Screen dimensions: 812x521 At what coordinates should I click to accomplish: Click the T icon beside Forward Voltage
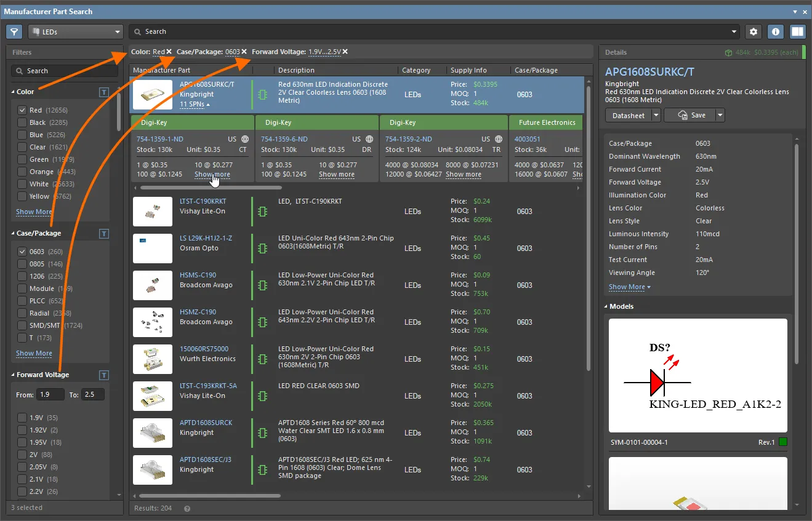click(104, 375)
